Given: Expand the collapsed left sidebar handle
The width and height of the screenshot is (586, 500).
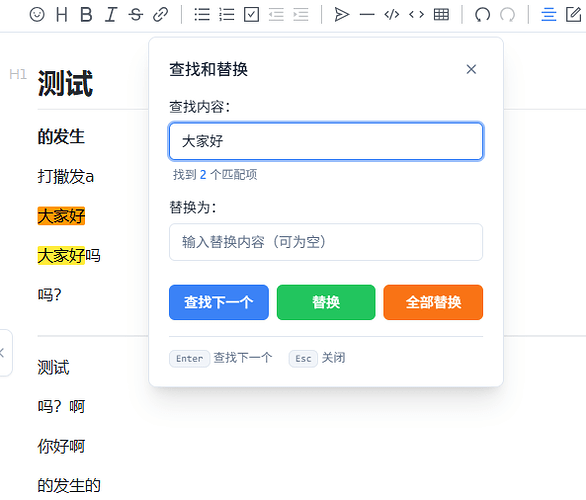Looking at the screenshot, I should [x=5, y=353].
